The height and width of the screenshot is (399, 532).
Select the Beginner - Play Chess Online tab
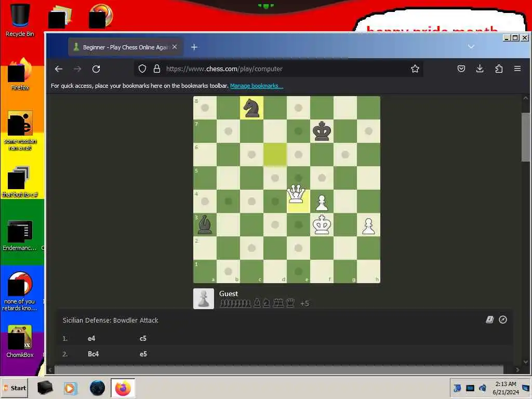pyautogui.click(x=125, y=47)
